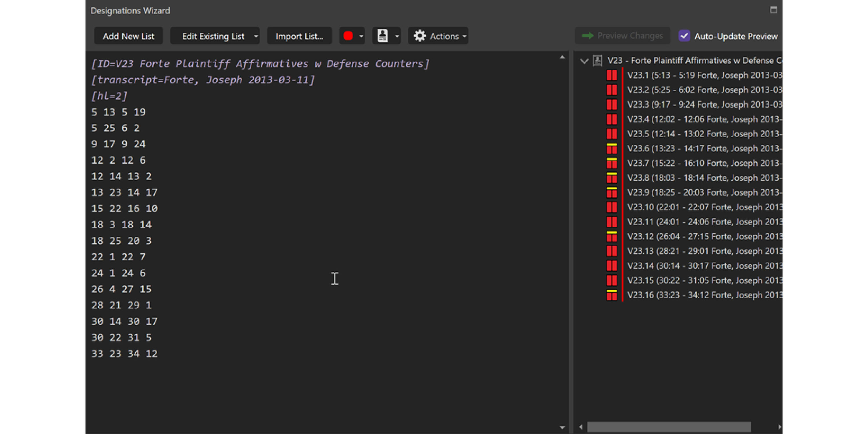Click the yellow-topped icon beside V23.6

click(x=611, y=149)
